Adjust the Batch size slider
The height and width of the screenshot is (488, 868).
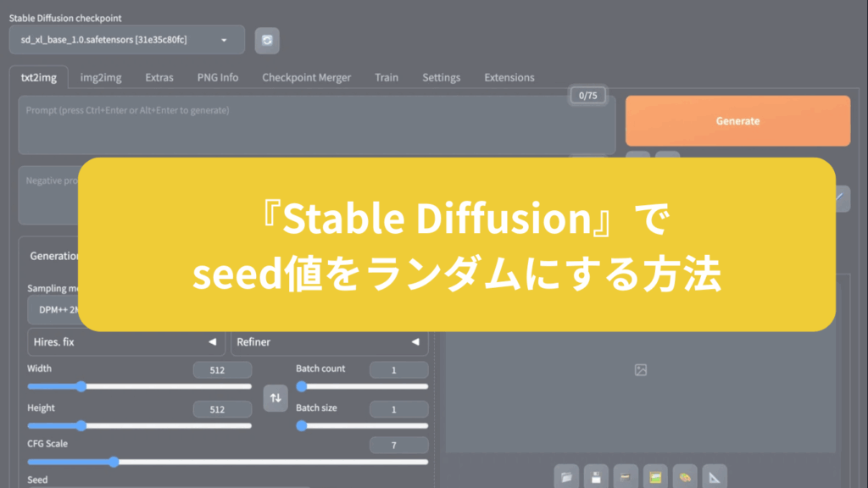(x=362, y=425)
